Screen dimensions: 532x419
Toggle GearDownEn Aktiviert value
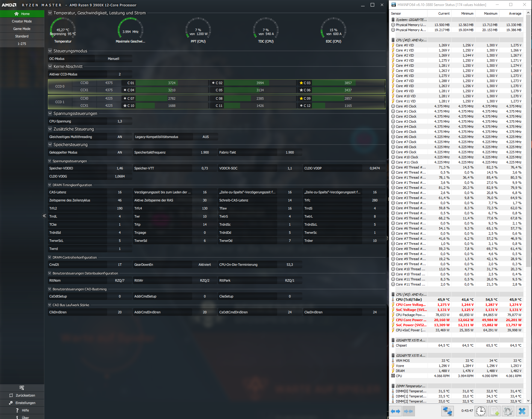click(x=205, y=265)
